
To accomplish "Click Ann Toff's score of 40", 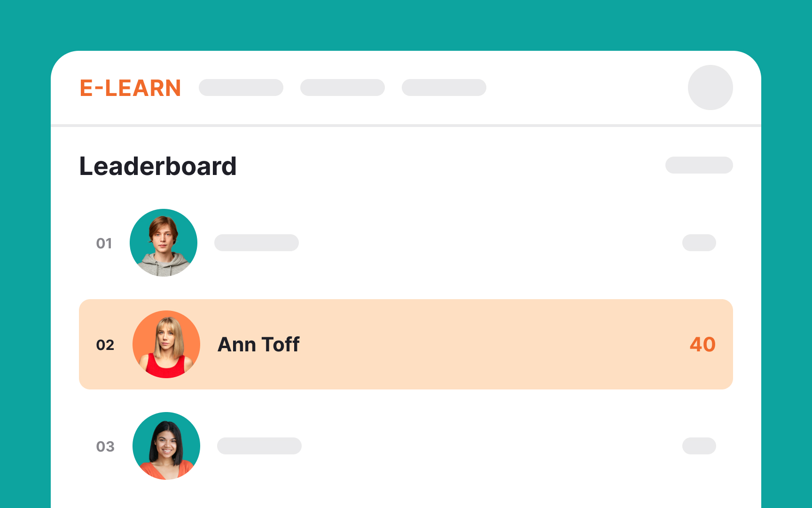I will tap(703, 344).
